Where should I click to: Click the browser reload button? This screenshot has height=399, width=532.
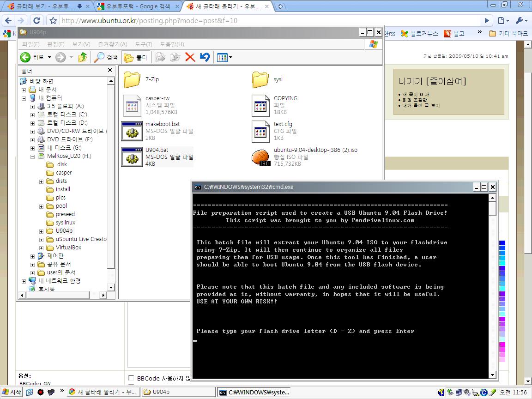click(x=36, y=20)
